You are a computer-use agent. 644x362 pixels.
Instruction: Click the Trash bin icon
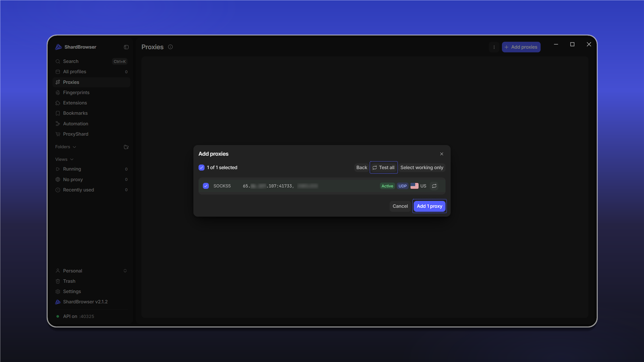click(58, 281)
